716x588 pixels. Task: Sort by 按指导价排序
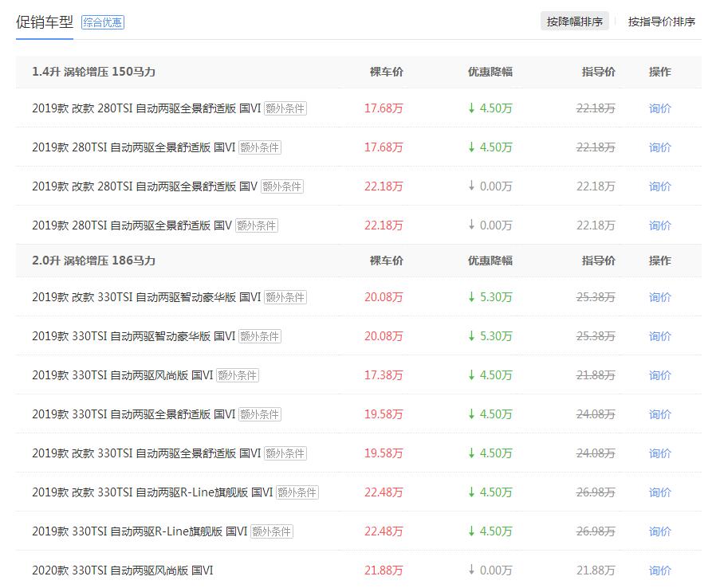click(x=661, y=22)
